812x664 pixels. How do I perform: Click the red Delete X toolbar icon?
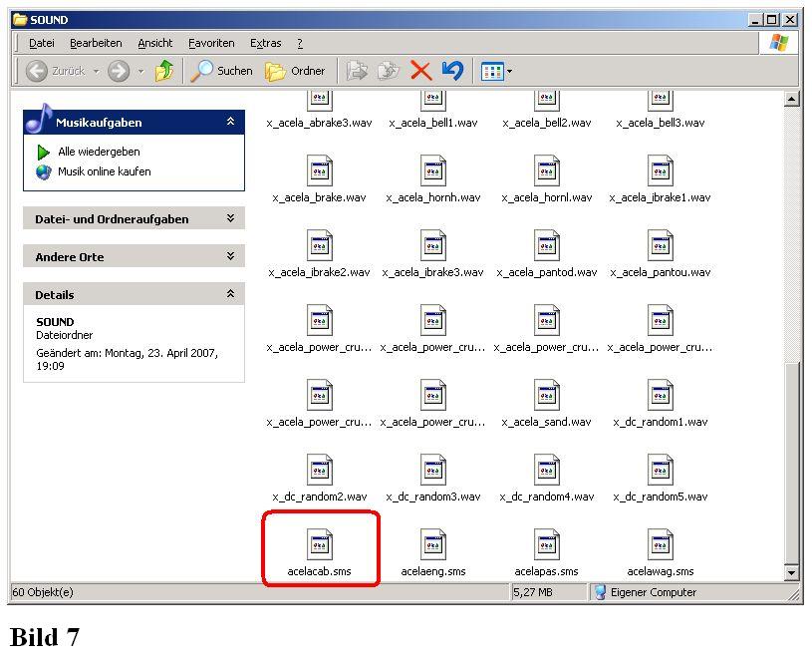point(420,71)
